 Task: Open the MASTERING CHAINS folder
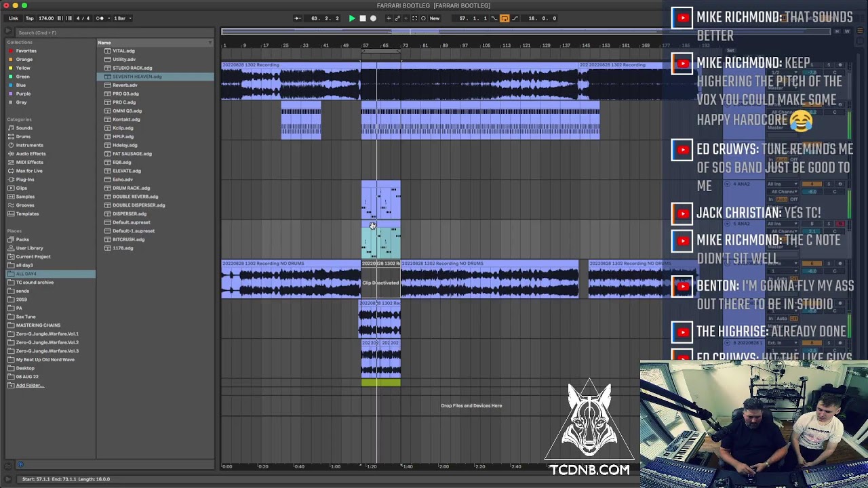click(x=38, y=325)
